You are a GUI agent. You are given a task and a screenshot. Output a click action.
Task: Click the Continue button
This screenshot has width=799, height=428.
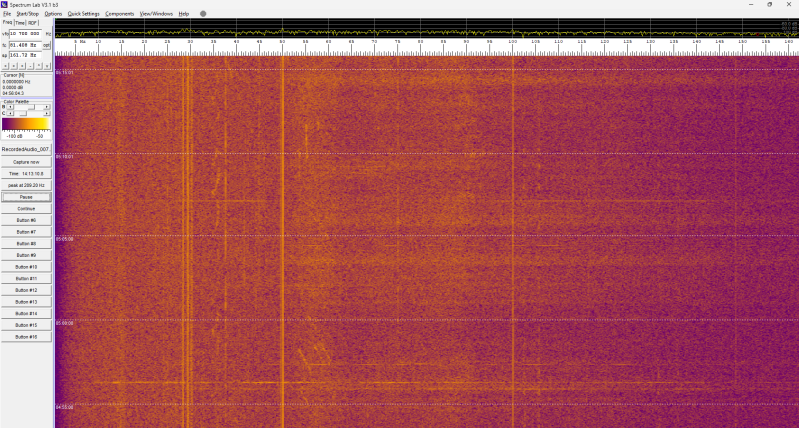pyautogui.click(x=26, y=209)
